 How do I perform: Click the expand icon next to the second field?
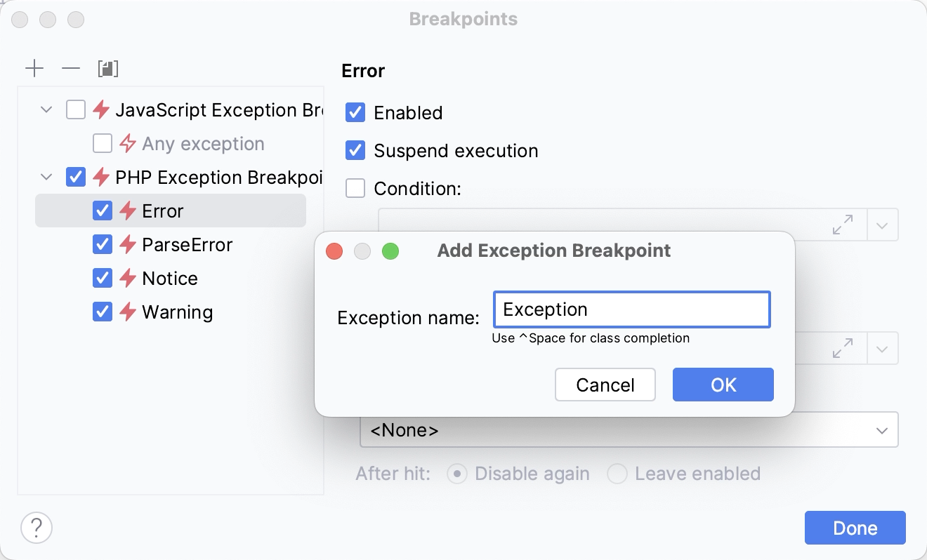click(843, 348)
